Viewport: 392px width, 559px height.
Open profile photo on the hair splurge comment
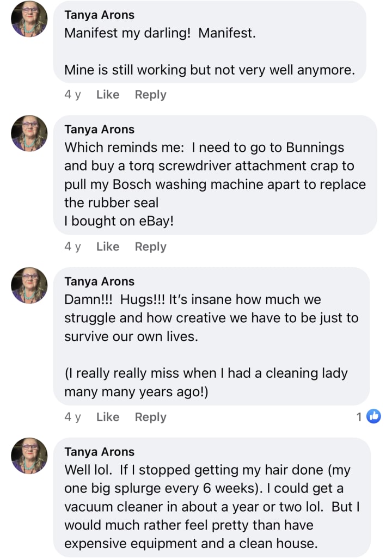[x=29, y=456]
